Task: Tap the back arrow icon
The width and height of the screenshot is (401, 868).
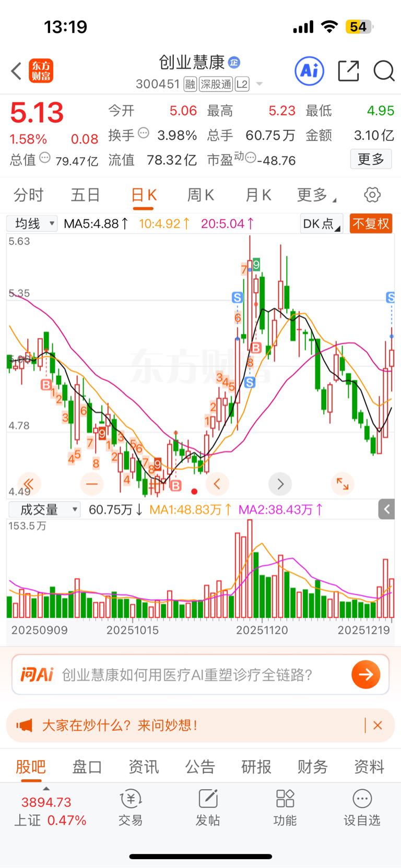Action: pyautogui.click(x=16, y=71)
